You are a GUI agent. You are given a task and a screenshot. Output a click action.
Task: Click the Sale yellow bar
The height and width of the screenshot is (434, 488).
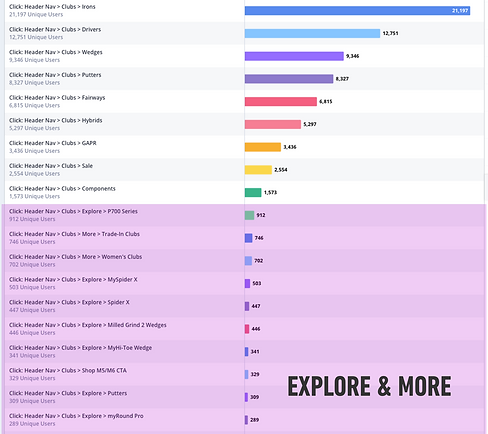tap(258, 170)
